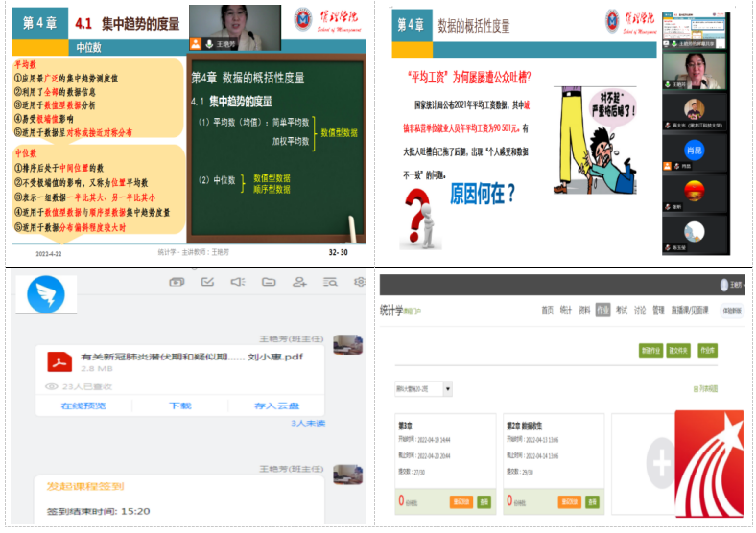
Task: Open the search chat history icon
Action: click(330, 282)
